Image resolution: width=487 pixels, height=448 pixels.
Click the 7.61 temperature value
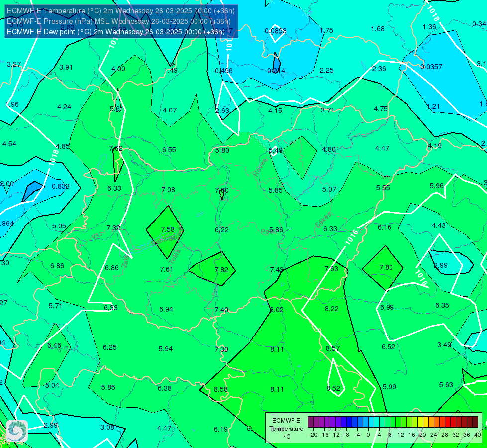pos(167,269)
